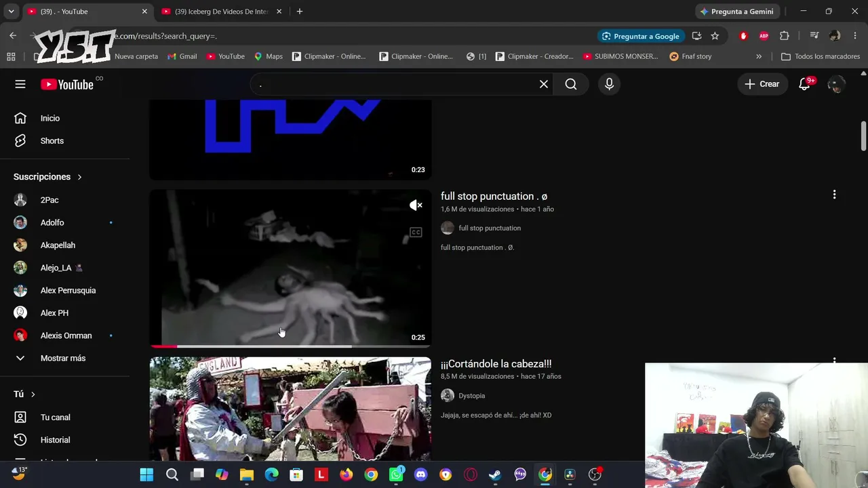Viewport: 868px width, 488px height.
Task: Switch to the Iceberg De Videos tab
Action: [222, 12]
